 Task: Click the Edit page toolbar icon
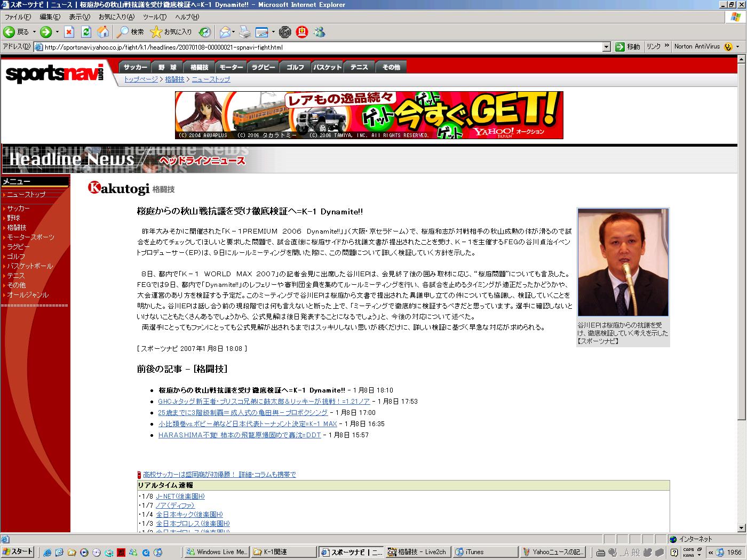click(x=262, y=32)
